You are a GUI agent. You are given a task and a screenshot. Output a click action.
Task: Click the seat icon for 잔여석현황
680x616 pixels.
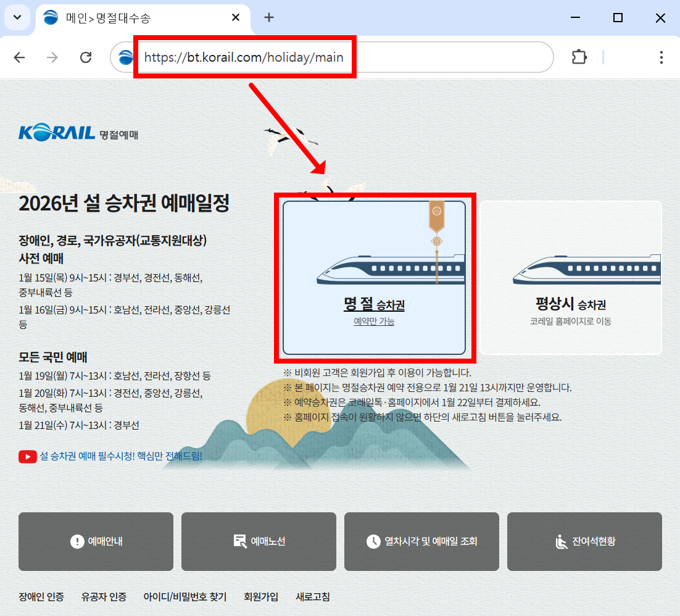pos(561,541)
